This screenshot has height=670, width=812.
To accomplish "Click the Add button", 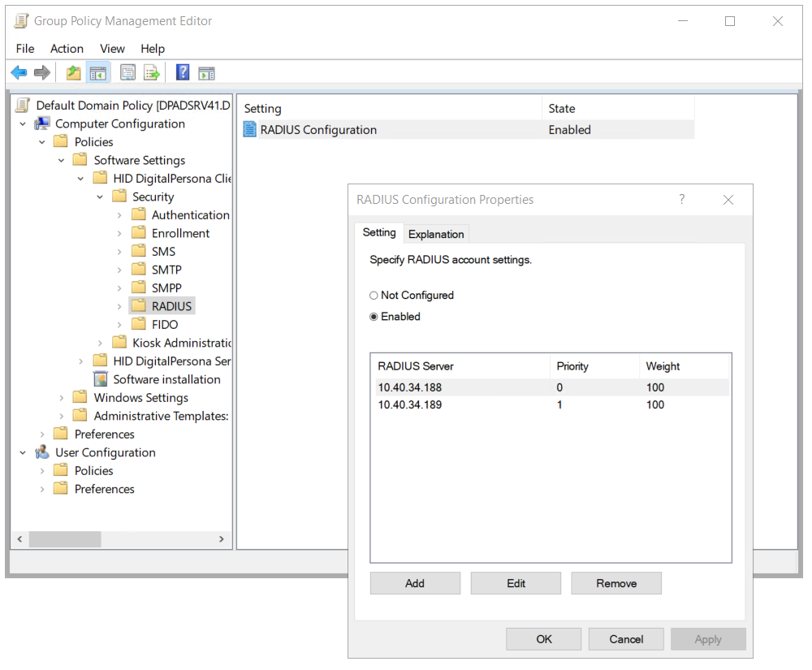I will (x=415, y=583).
